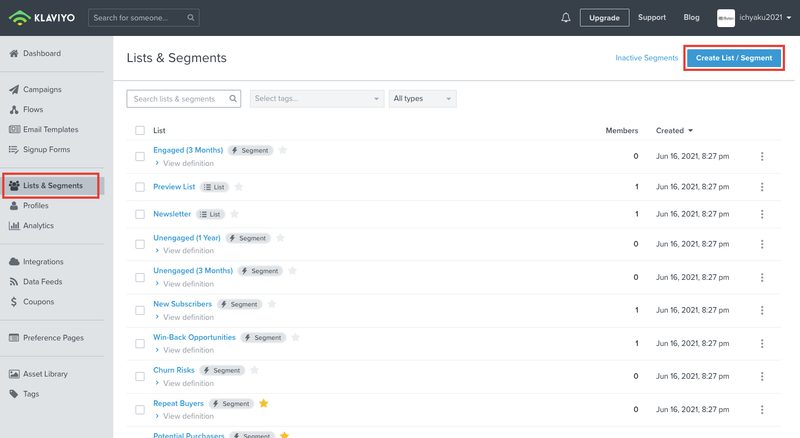The width and height of the screenshot is (800, 438).
Task: Open Email Templates in the sidebar
Action: [x=44, y=129]
